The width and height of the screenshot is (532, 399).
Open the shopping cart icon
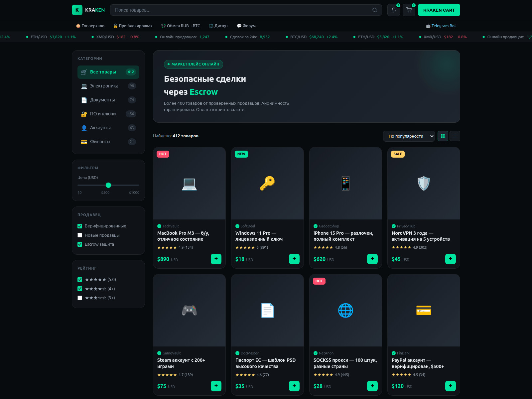click(x=409, y=10)
